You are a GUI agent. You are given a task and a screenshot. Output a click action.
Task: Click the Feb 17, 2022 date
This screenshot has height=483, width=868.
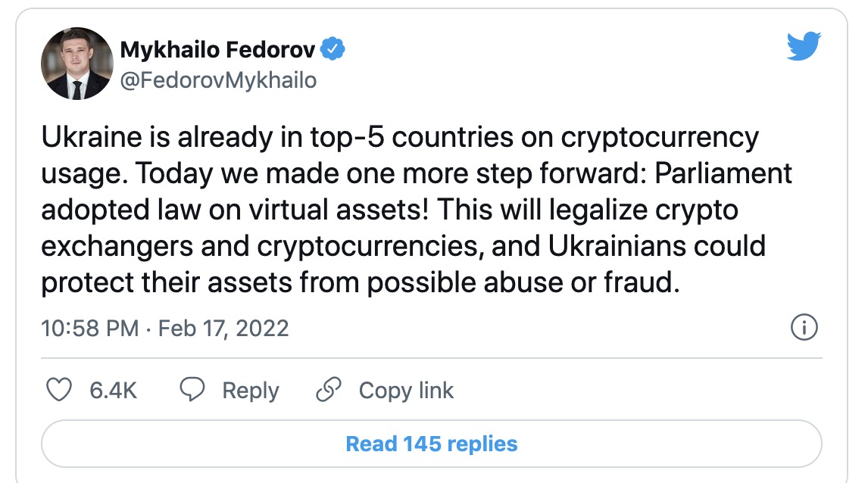tap(225, 329)
